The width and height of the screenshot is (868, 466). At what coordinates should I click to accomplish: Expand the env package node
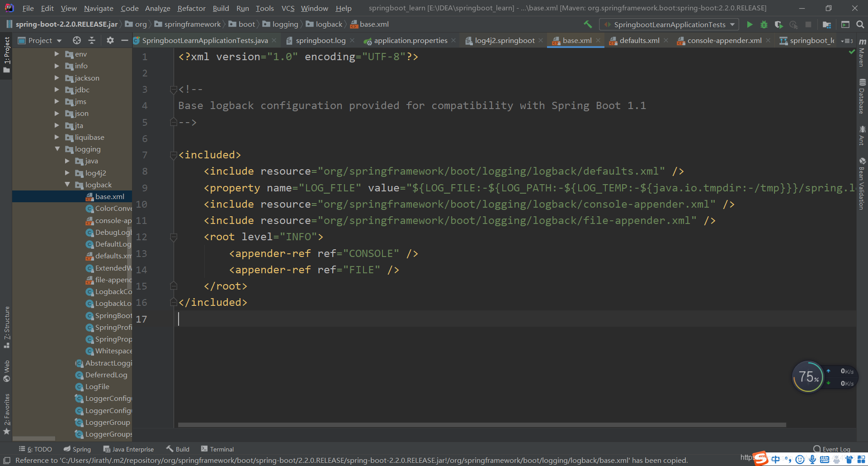coord(57,54)
